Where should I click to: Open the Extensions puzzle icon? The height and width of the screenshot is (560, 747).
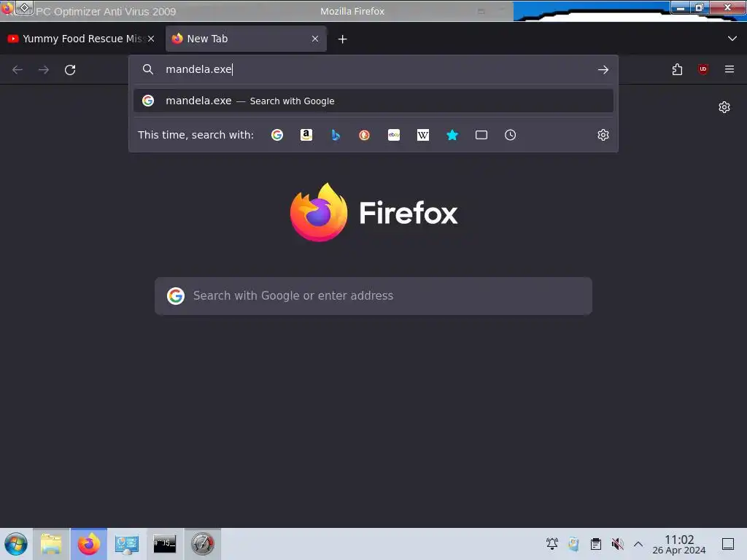[x=677, y=69]
